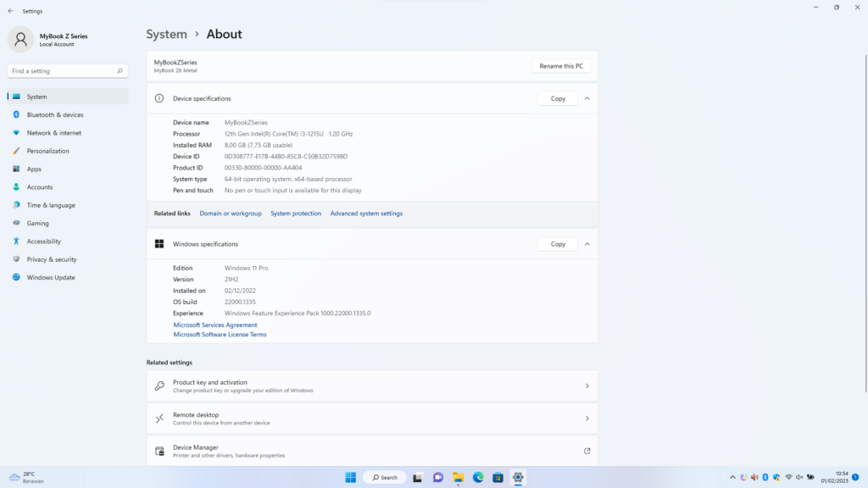Open Gaming settings
Viewport: 868px width, 488px height.
point(68,223)
